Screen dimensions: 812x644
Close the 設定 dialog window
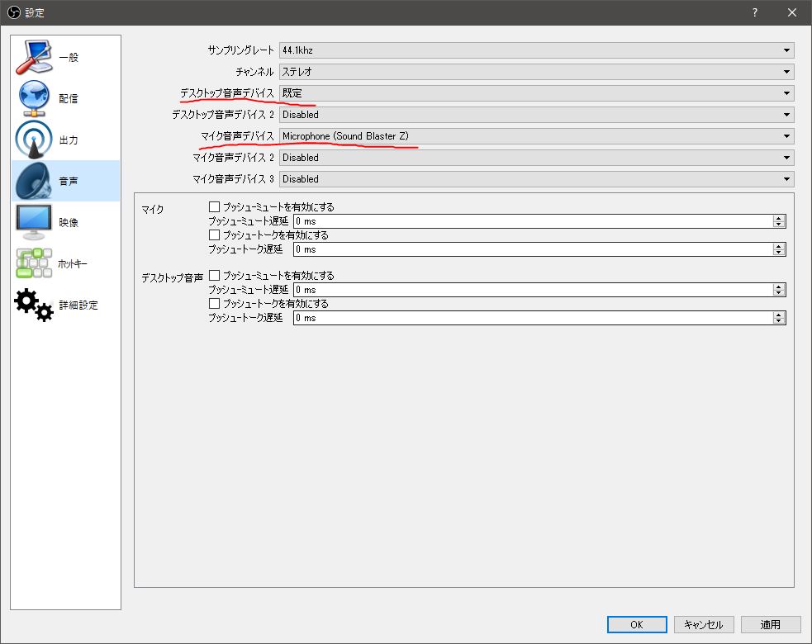tap(792, 12)
